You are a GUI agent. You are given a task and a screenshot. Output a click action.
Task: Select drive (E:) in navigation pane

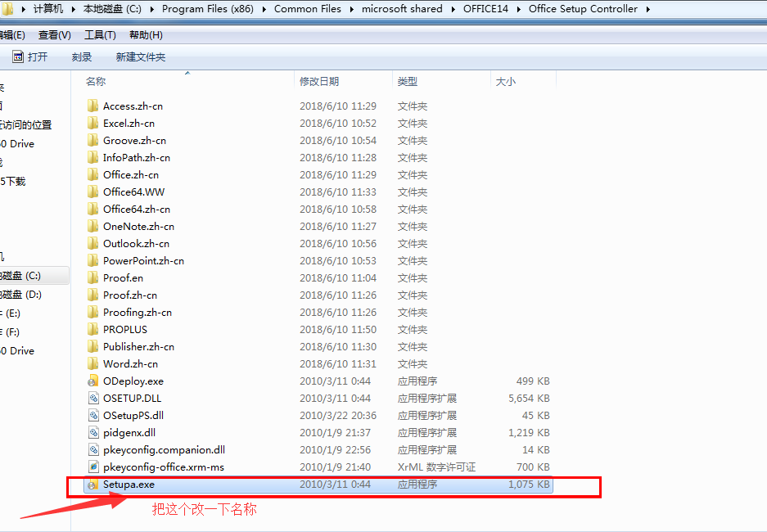(x=11, y=313)
